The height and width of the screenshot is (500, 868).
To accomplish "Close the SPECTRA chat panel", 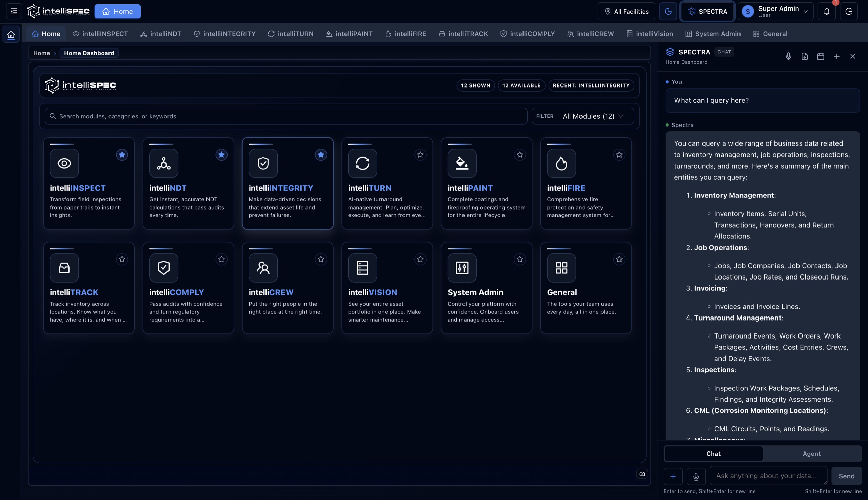I will tap(852, 56).
